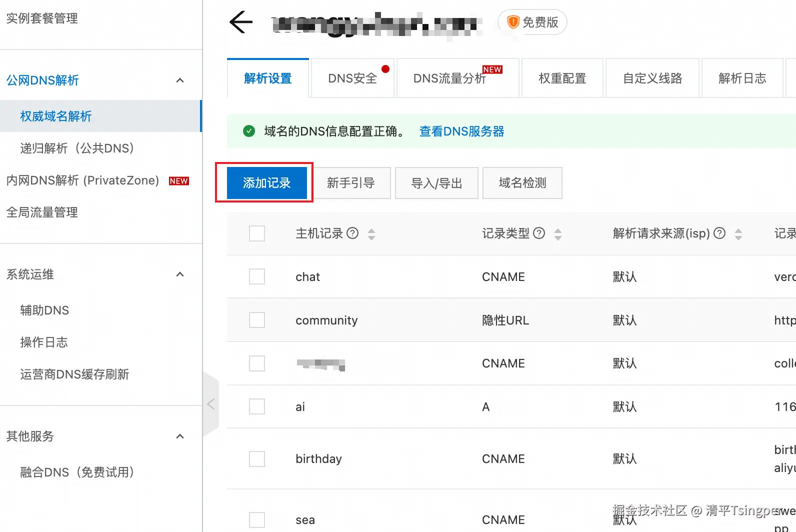Open 实例套餐管理 in the sidebar
The height and width of the screenshot is (532, 796).
coord(42,18)
